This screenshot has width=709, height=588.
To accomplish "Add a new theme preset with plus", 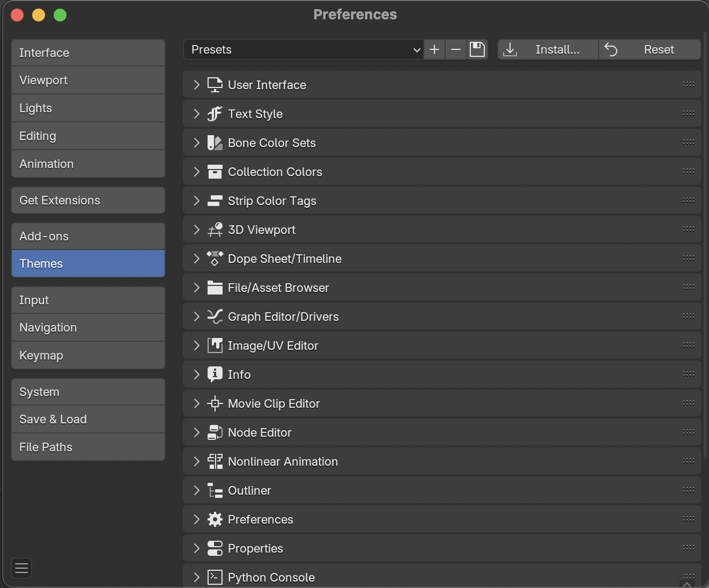I will [x=434, y=49].
